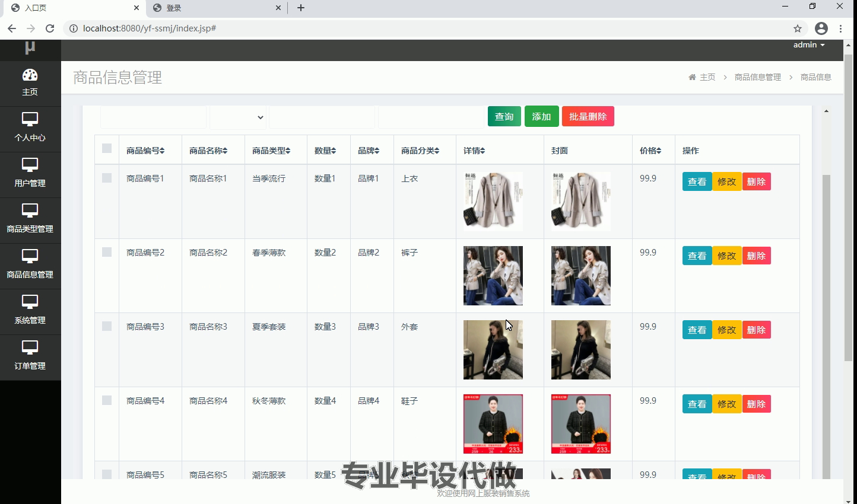Open the admin user dropdown
The image size is (857, 504).
click(x=809, y=45)
